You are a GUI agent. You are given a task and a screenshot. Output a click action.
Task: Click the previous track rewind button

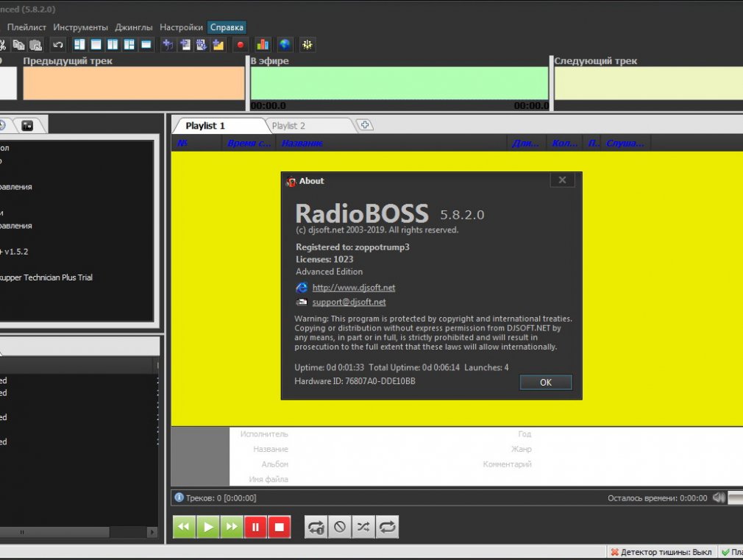(x=185, y=527)
